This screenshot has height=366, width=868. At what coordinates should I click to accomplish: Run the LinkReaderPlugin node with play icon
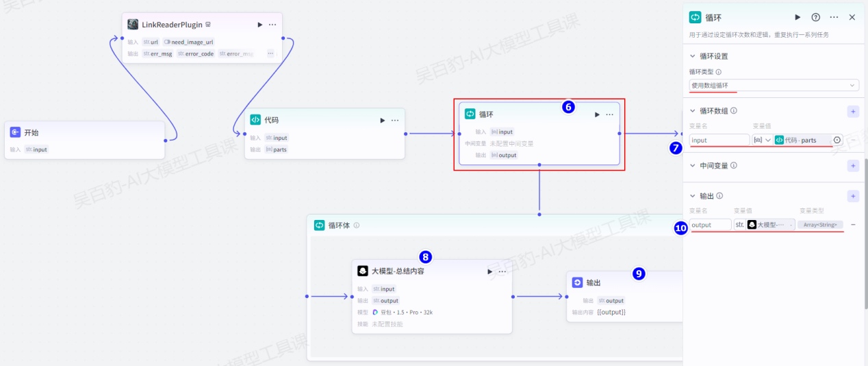[x=259, y=25]
